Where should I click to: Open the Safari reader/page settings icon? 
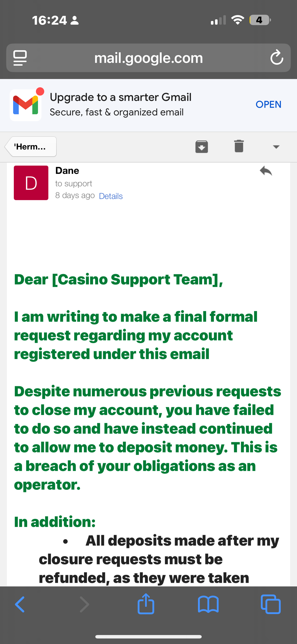click(x=20, y=58)
